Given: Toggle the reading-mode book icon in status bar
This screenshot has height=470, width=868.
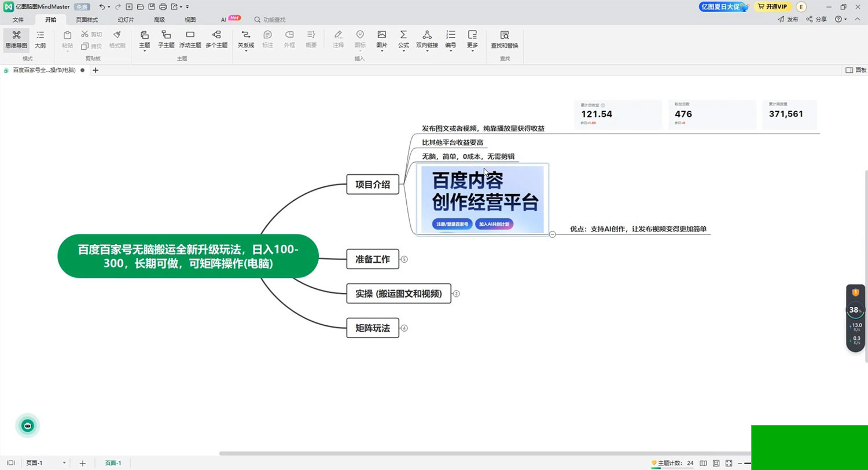Looking at the screenshot, I should 703,463.
